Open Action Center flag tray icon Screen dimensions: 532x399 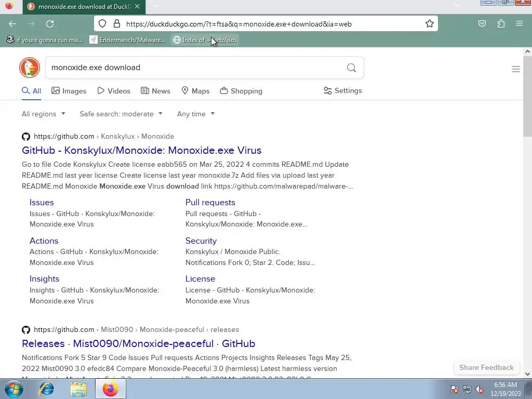click(454, 389)
